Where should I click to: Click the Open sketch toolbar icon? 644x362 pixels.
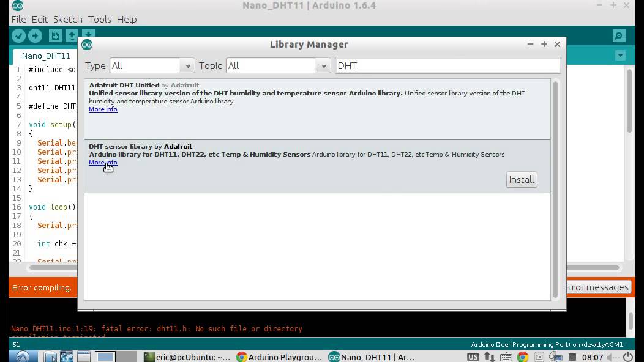coord(72,36)
